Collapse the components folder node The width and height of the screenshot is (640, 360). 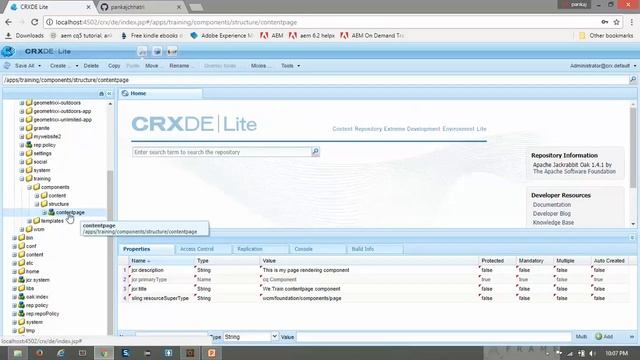(x=29, y=187)
